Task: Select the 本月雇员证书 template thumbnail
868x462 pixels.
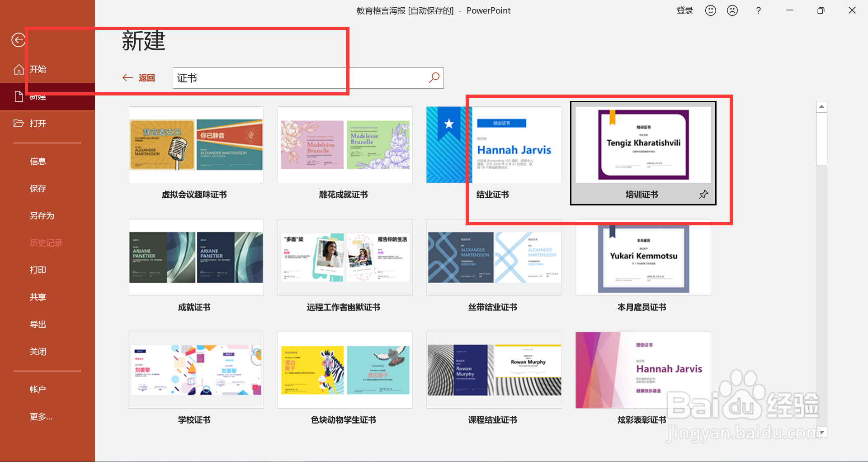Action: (x=643, y=257)
